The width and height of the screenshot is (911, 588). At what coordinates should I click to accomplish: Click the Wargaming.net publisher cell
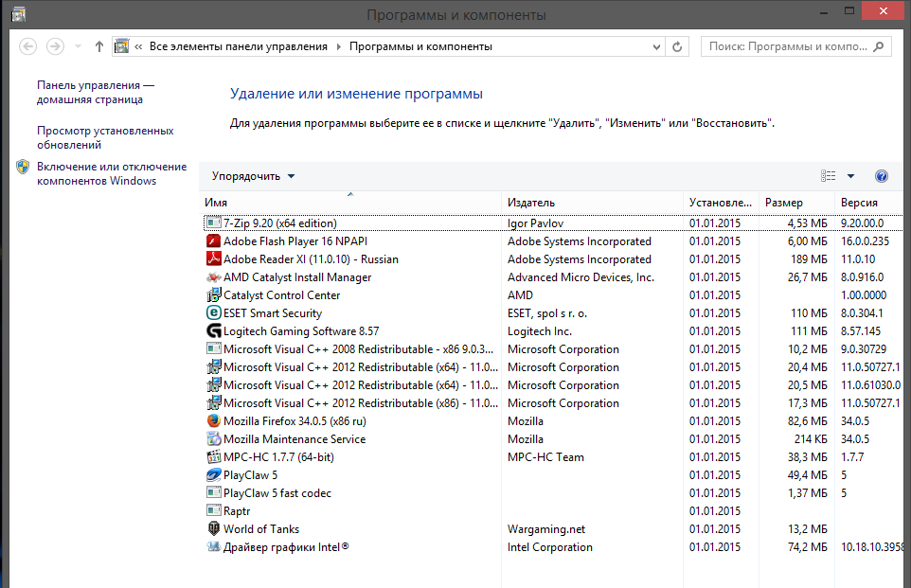tap(546, 529)
